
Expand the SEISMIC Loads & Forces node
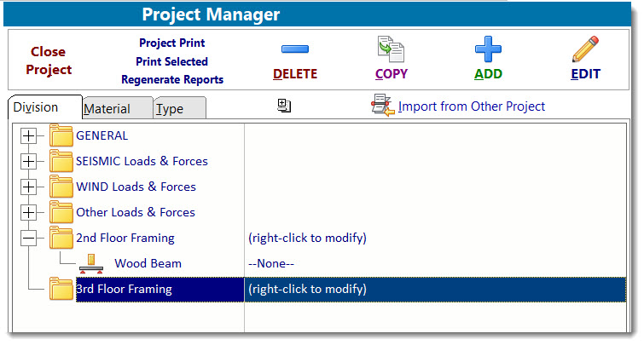click(29, 161)
